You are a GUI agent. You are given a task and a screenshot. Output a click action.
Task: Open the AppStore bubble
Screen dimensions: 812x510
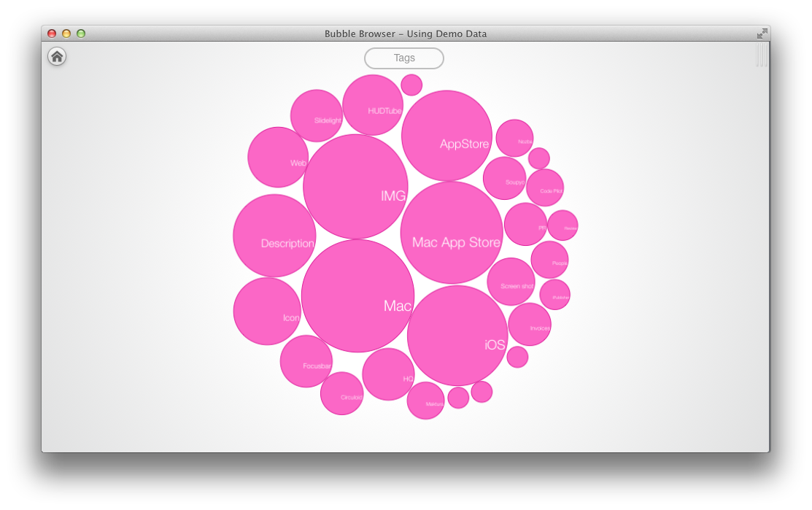[x=447, y=136]
